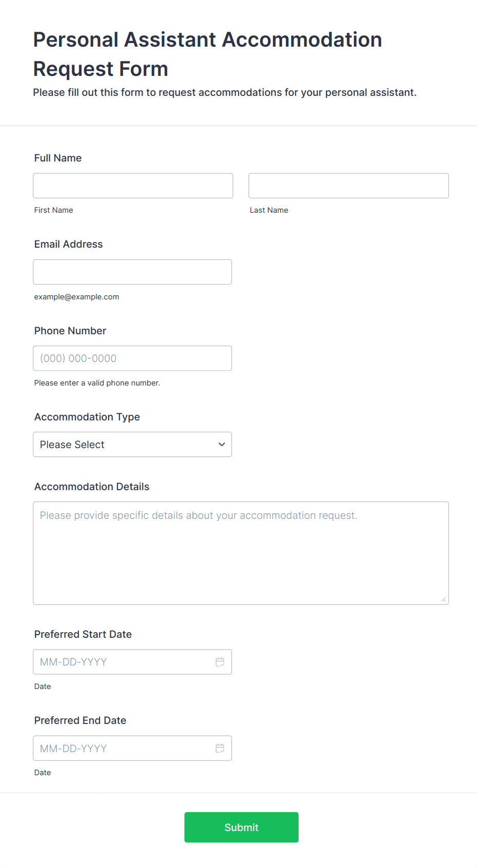
Task: Open the Preferred End Date calendar icon
Action: coord(220,748)
